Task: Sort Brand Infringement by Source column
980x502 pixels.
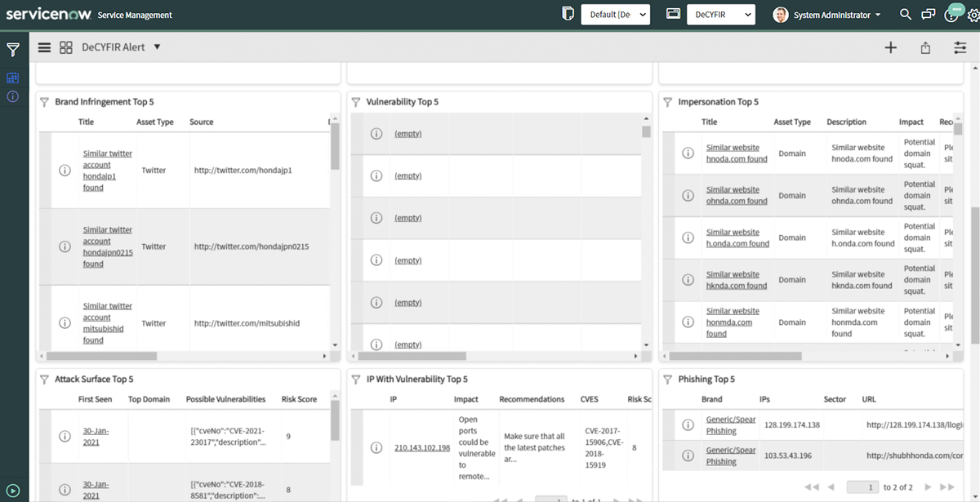Action: 202,122
